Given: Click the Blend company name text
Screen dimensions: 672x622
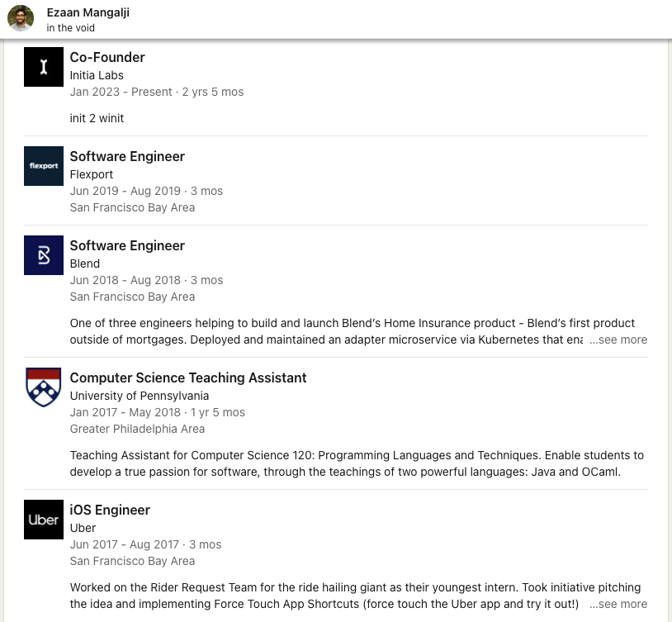Looking at the screenshot, I should [85, 264].
